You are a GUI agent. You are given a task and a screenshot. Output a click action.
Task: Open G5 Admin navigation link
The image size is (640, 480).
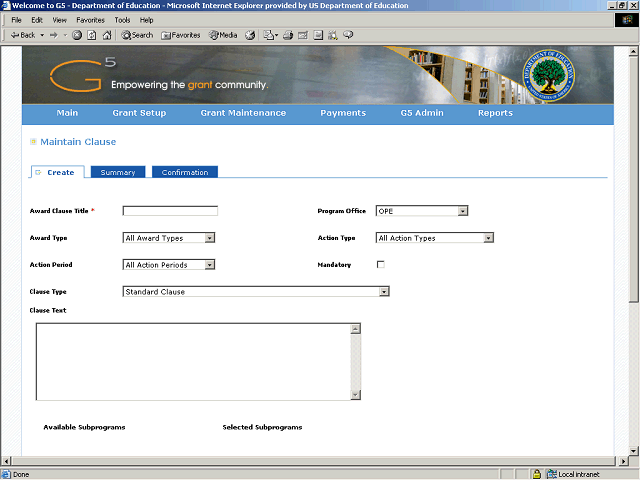coord(422,113)
